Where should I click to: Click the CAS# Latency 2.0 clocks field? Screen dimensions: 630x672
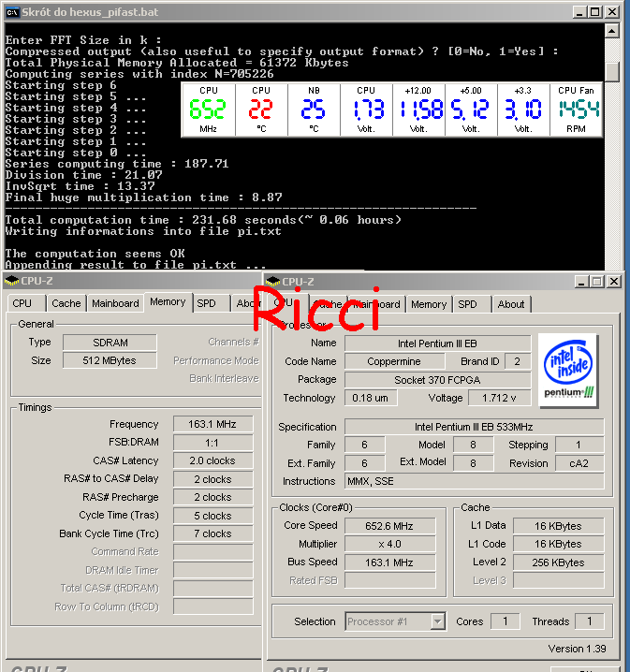(x=213, y=460)
